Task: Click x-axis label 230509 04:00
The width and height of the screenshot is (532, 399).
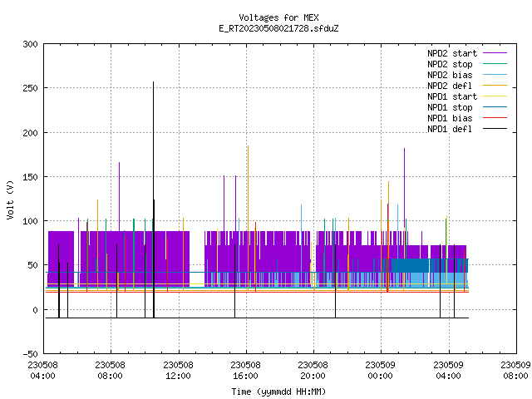Action: pos(449,371)
